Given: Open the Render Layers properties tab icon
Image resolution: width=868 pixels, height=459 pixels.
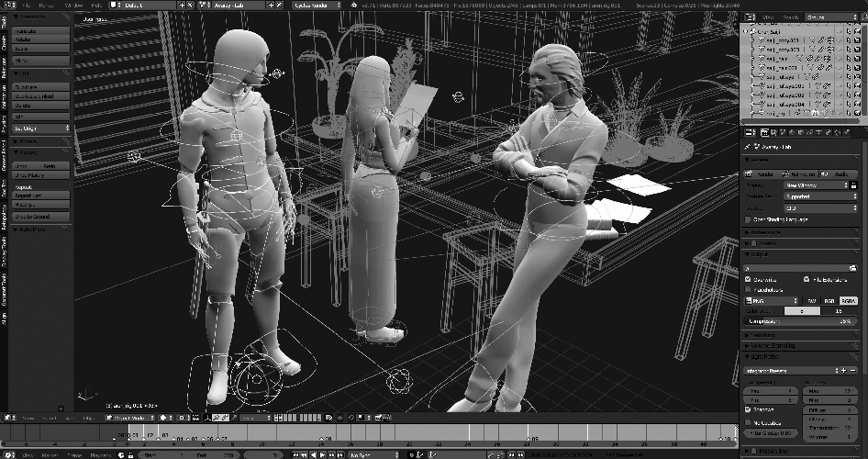Looking at the screenshot, I should click(x=773, y=132).
